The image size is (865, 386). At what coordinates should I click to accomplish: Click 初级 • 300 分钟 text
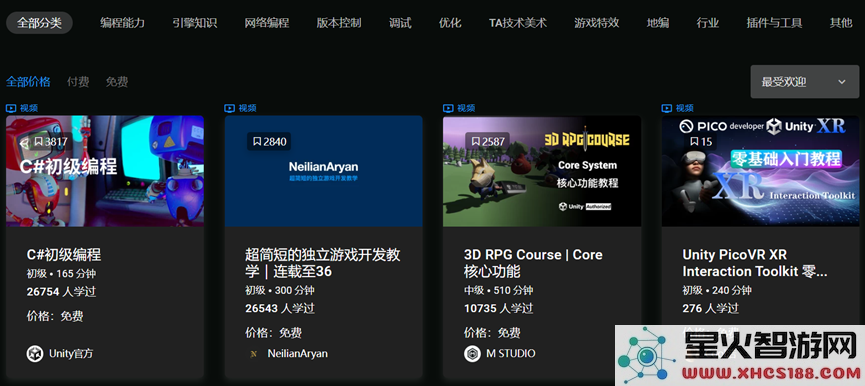pos(280,290)
